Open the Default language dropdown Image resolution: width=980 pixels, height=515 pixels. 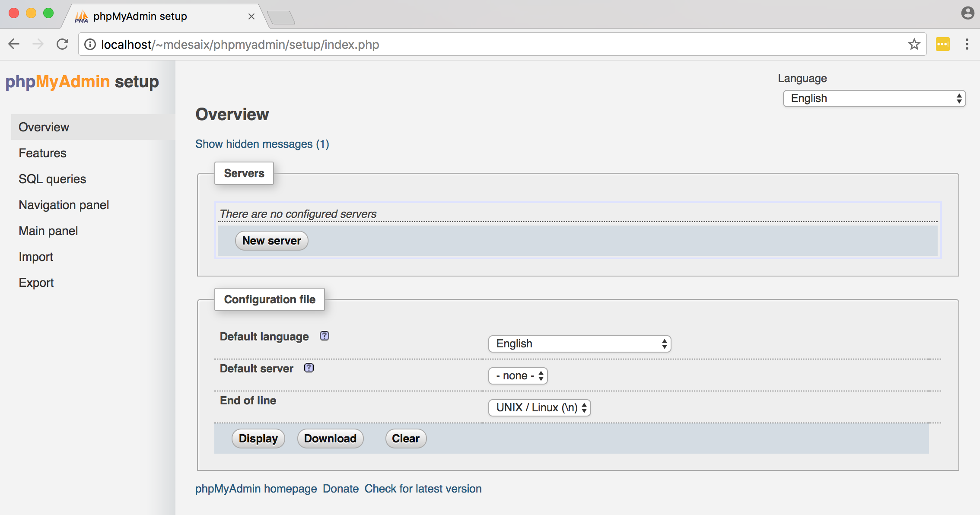coord(579,344)
